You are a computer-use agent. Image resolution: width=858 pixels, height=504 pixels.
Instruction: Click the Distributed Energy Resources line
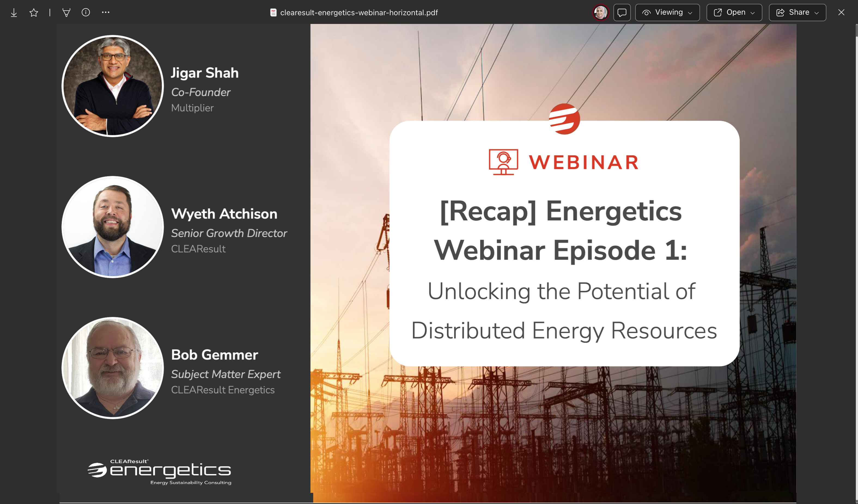pos(564,331)
